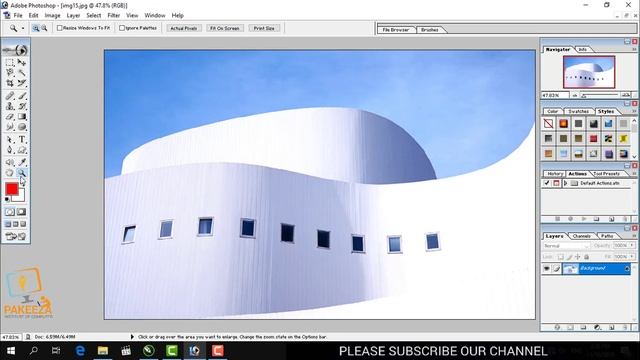The image size is (640, 360).
Task: Switch to the History tab
Action: 555,173
